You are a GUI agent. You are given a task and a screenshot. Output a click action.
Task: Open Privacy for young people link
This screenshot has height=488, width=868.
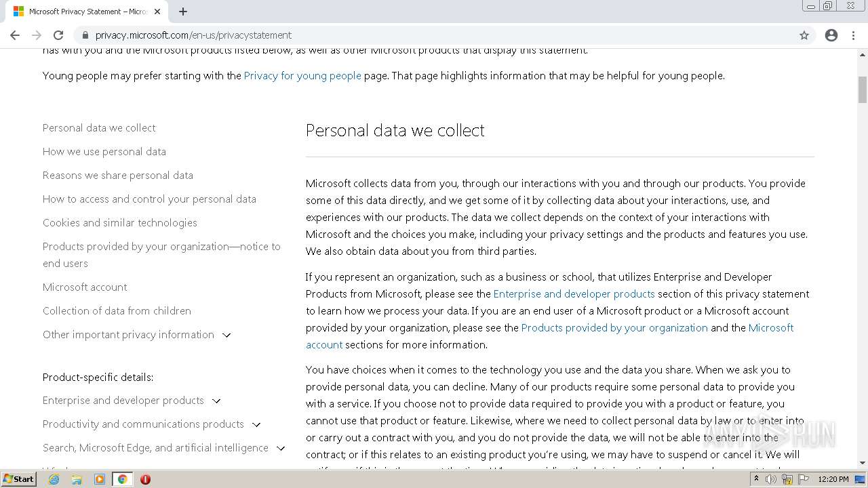point(302,76)
